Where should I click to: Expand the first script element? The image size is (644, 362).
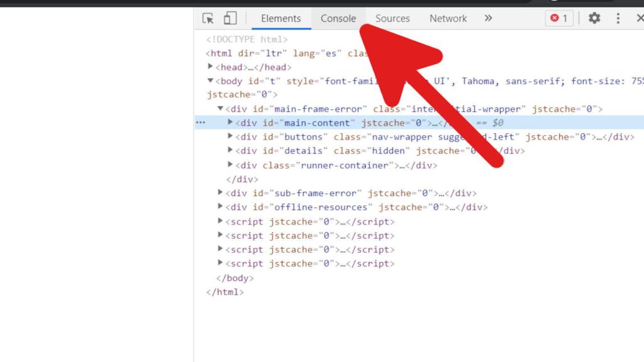coord(220,221)
